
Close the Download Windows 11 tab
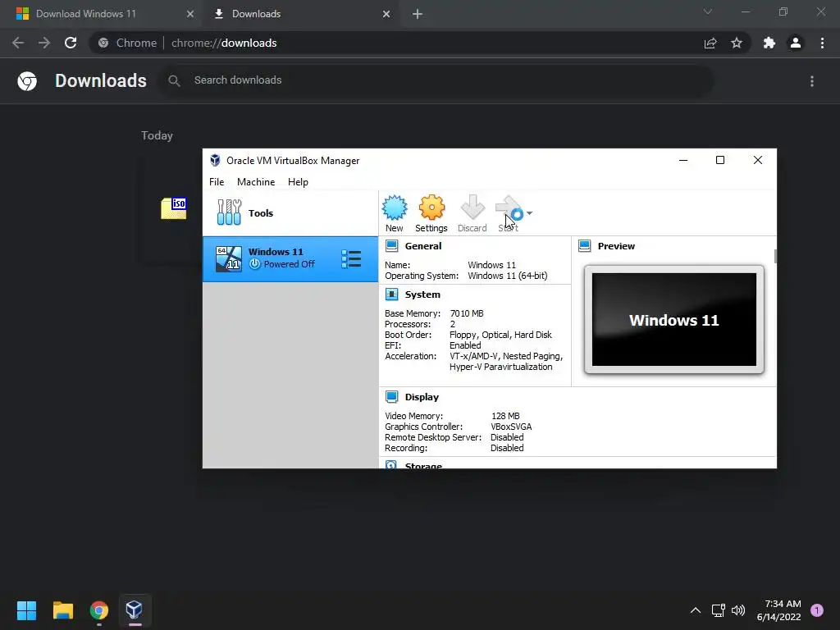(189, 14)
